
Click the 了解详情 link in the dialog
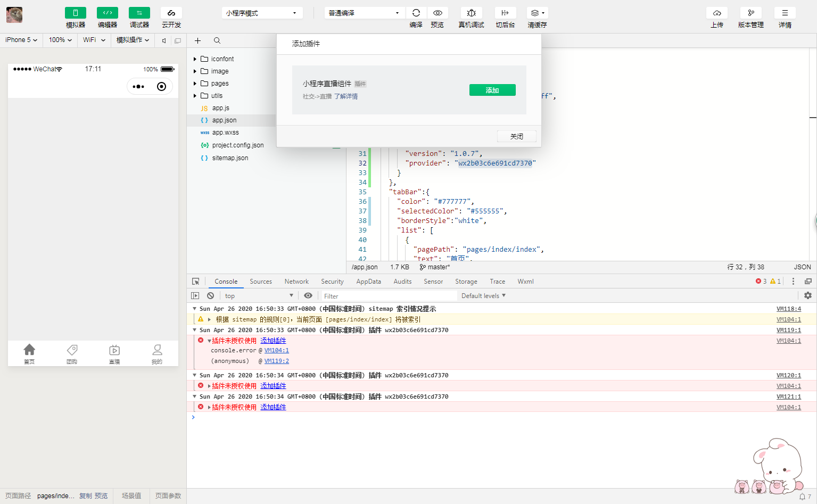[346, 96]
